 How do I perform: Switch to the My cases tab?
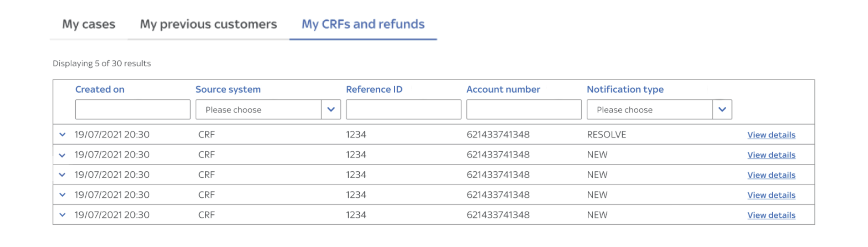point(89,24)
